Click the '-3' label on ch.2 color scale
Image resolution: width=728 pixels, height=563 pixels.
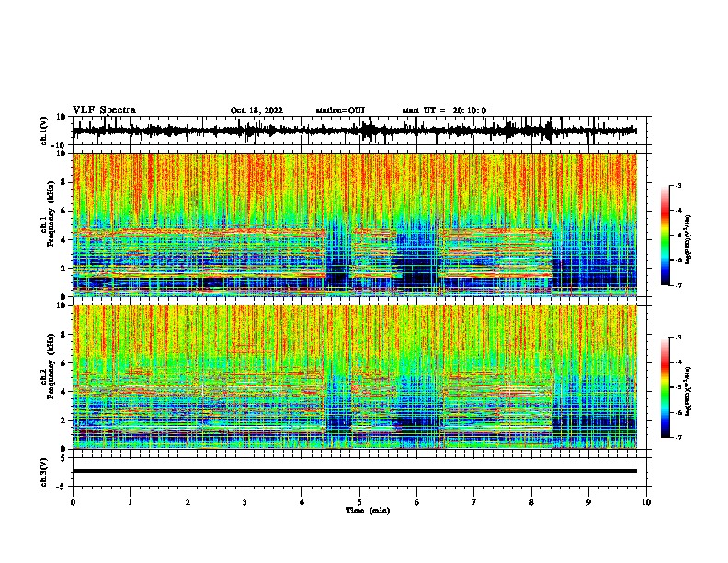pyautogui.click(x=678, y=338)
